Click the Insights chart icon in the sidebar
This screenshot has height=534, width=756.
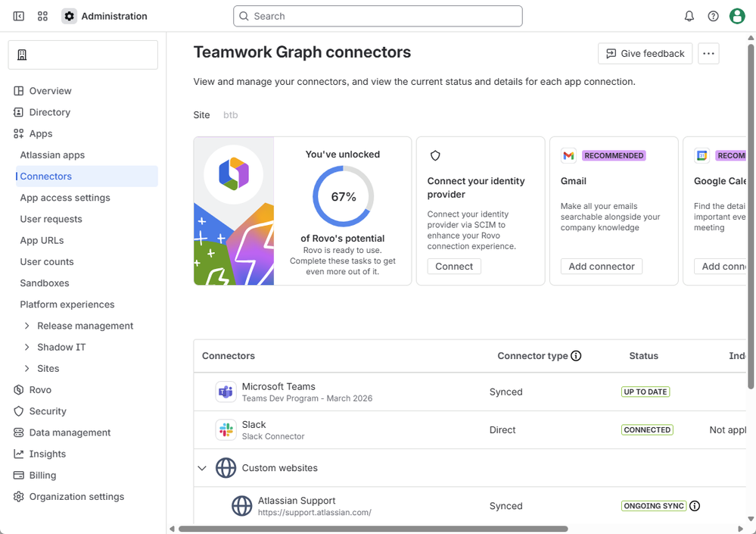(x=18, y=454)
